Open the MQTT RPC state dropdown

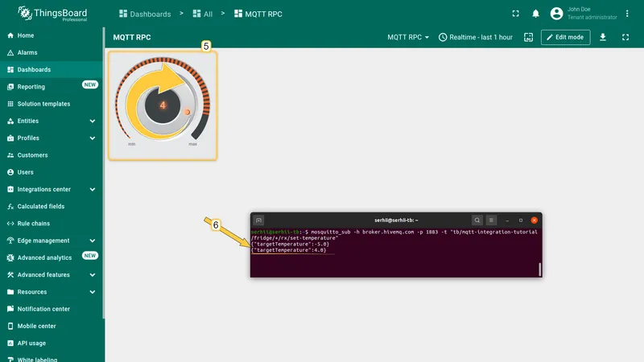point(408,37)
